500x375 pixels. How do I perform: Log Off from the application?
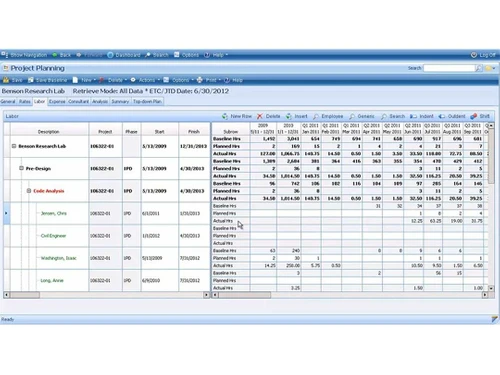(483, 55)
